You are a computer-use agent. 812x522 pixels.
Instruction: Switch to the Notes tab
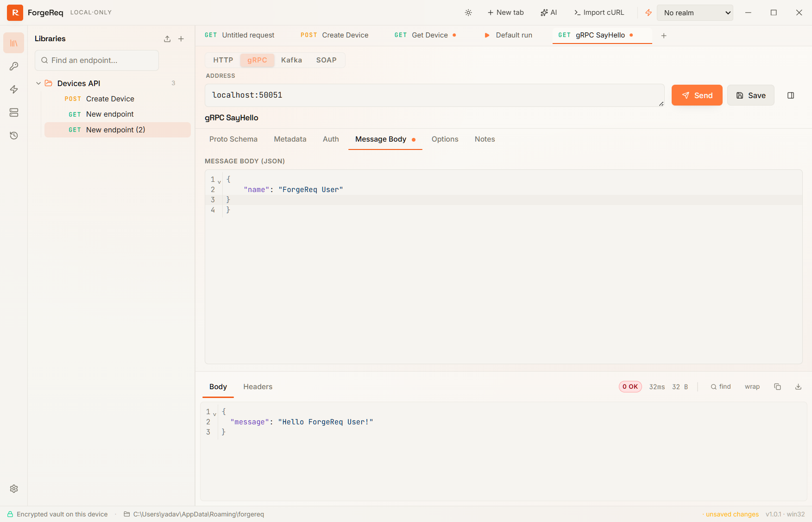[485, 139]
